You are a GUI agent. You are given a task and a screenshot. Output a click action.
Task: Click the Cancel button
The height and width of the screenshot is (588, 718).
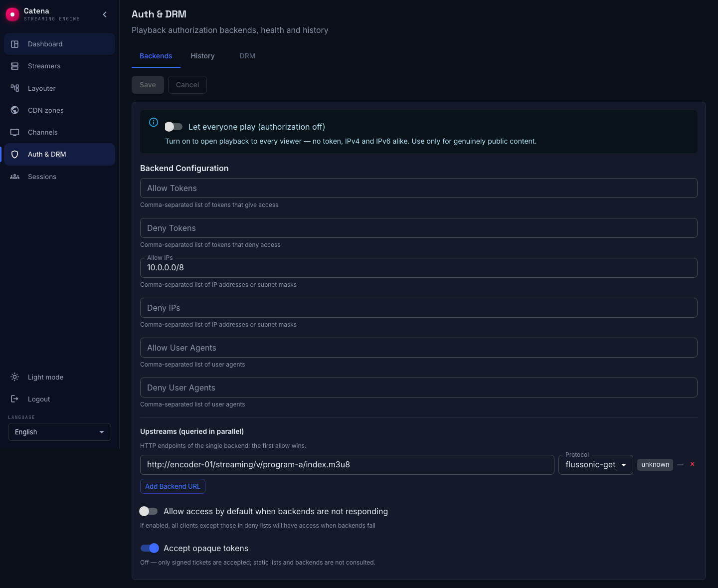[x=187, y=85]
